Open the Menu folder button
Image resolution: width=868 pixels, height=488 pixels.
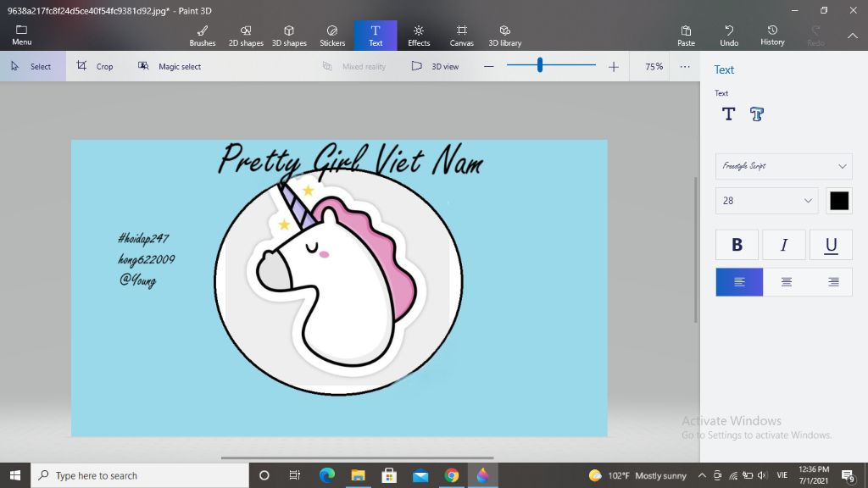click(21, 36)
